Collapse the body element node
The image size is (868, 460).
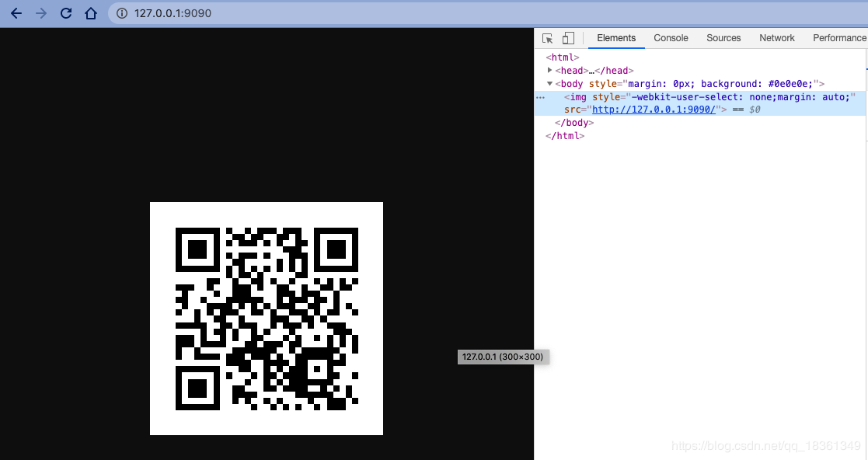(x=549, y=84)
